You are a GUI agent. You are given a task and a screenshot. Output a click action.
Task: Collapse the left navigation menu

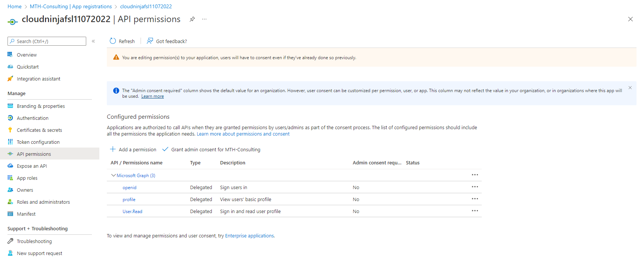coord(93,41)
